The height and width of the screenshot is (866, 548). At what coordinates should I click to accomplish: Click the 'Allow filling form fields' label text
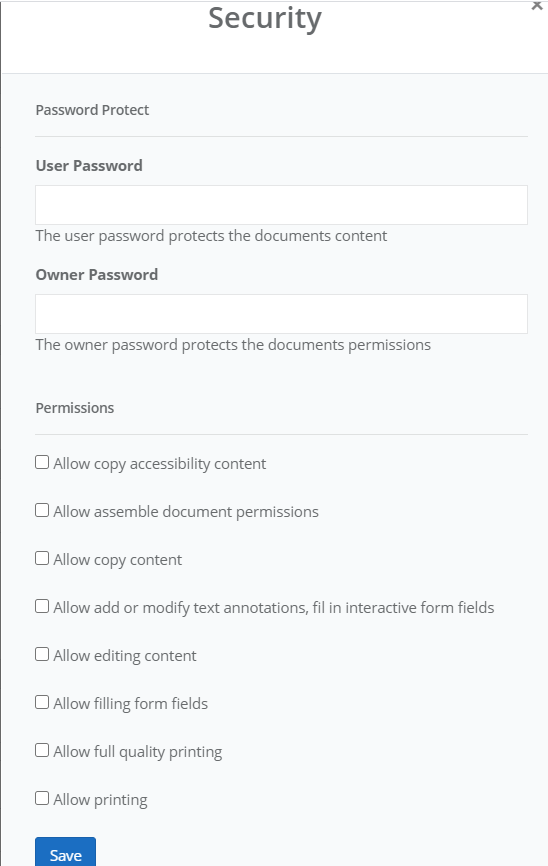point(130,704)
